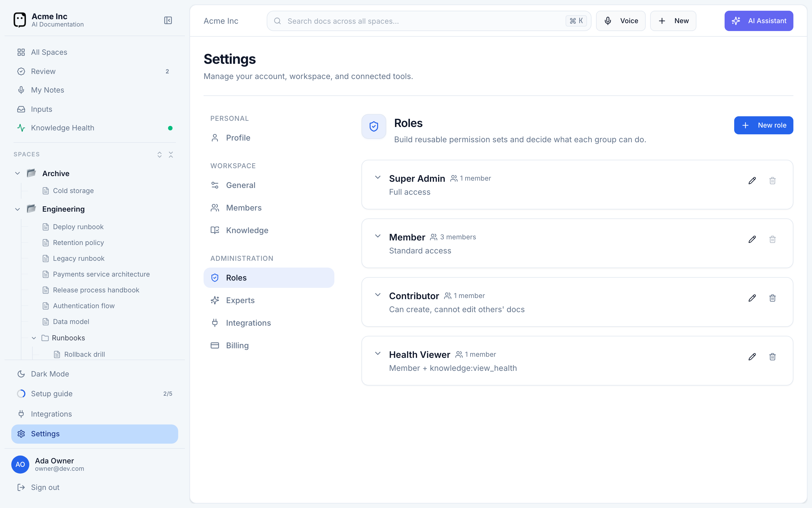Edit the Health Viewer role

(x=752, y=357)
